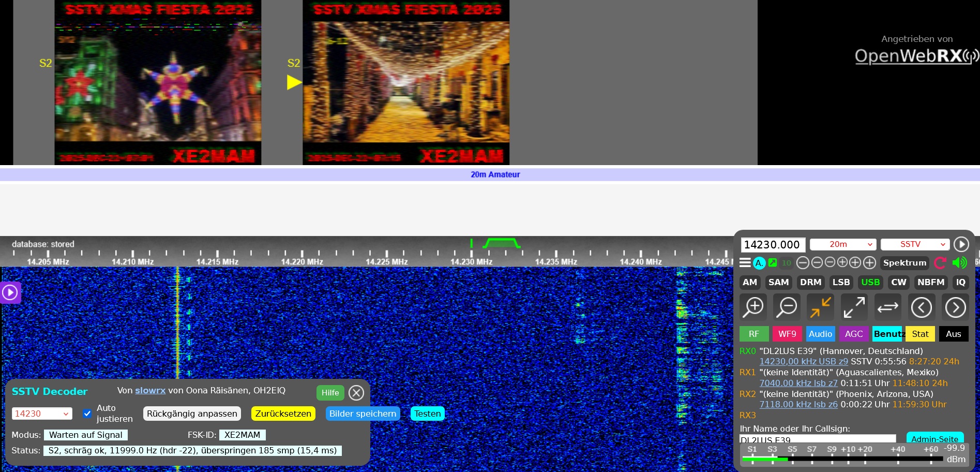The width and height of the screenshot is (980, 472).
Task: Open the SSTV extension dropdown
Action: pos(915,244)
